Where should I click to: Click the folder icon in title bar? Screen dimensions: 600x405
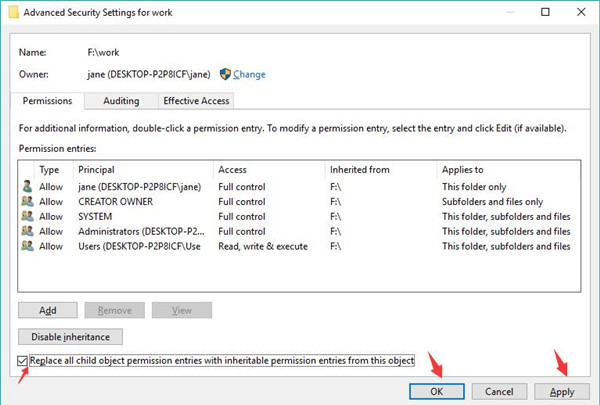(x=13, y=12)
